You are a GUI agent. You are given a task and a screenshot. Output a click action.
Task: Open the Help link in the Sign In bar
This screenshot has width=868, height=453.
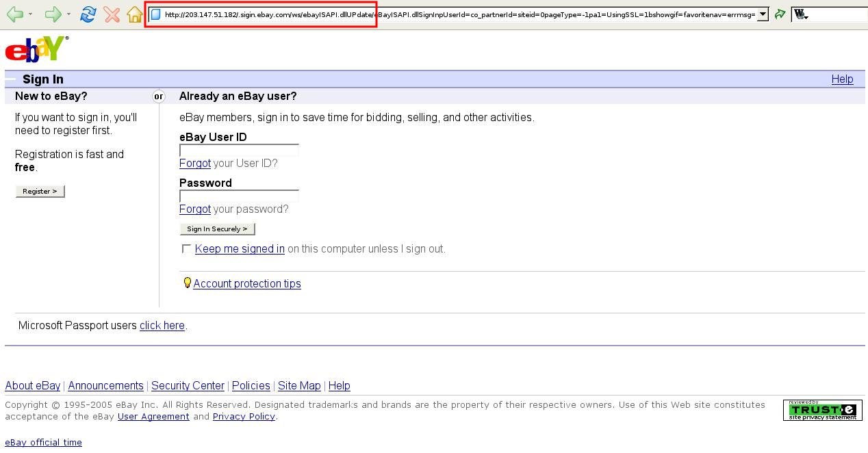(842, 79)
